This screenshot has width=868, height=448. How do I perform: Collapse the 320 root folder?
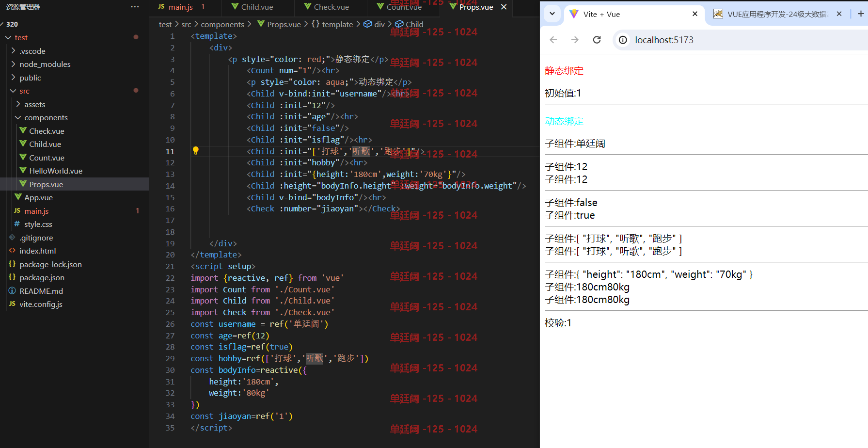pos(2,24)
